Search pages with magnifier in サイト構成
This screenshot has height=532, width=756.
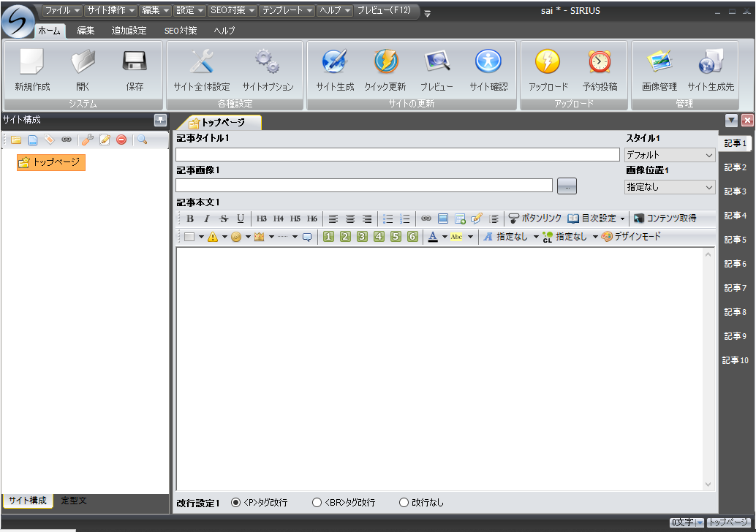click(143, 140)
